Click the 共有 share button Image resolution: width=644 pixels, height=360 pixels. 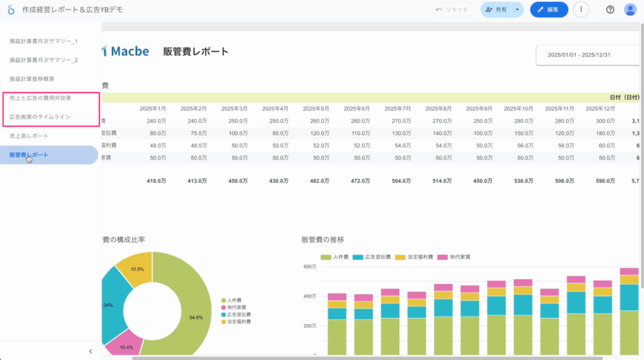click(x=497, y=9)
